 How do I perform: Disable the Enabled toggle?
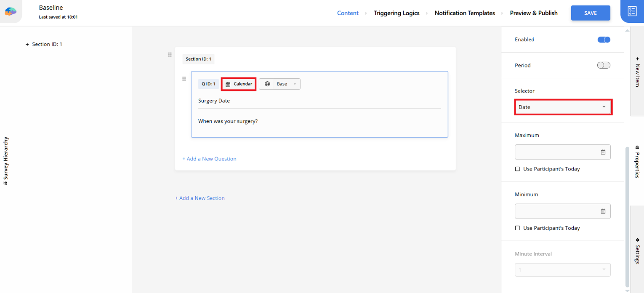(x=604, y=39)
